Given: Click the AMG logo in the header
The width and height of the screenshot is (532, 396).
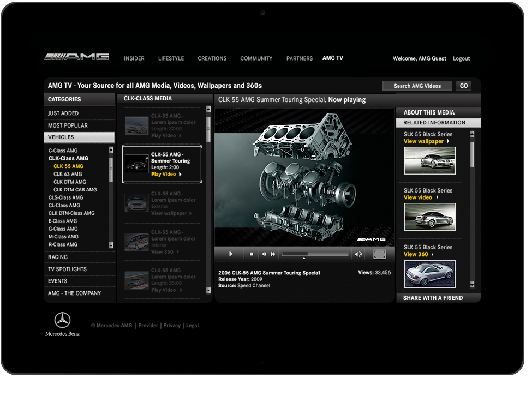Looking at the screenshot, I should (x=77, y=57).
